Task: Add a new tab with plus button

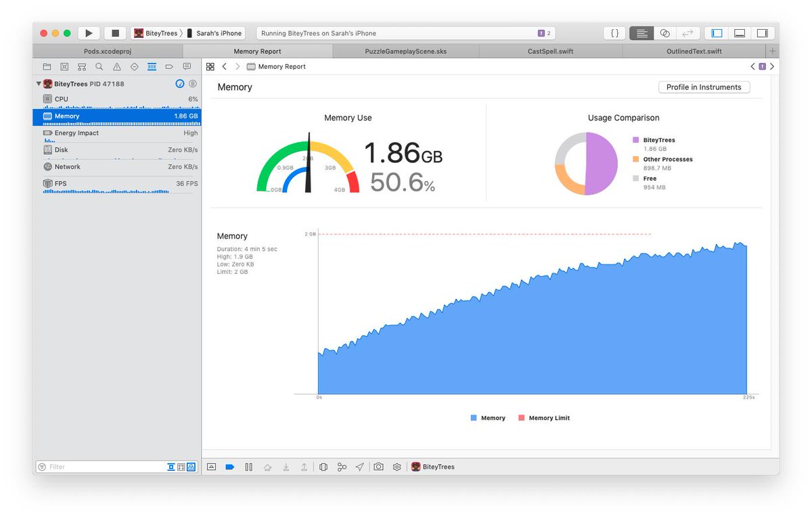Action: (773, 51)
